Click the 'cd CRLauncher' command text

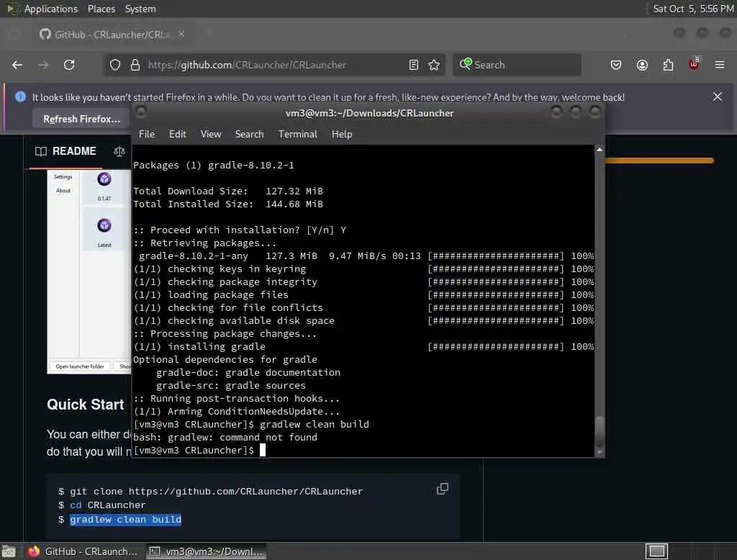tap(108, 505)
